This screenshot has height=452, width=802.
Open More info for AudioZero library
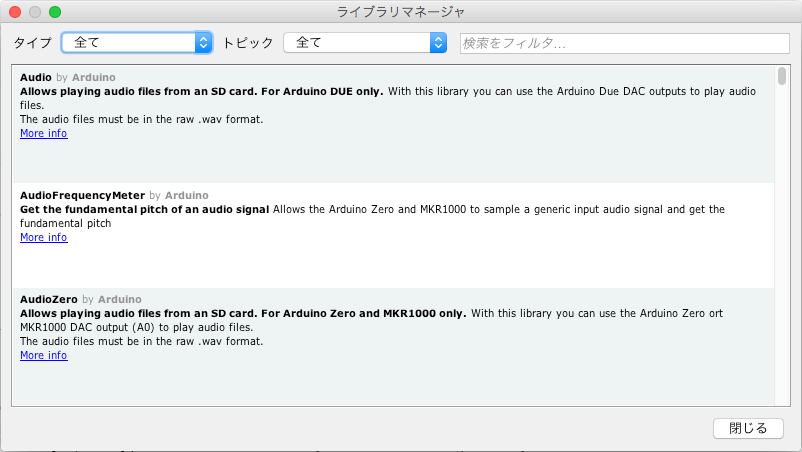tap(44, 355)
